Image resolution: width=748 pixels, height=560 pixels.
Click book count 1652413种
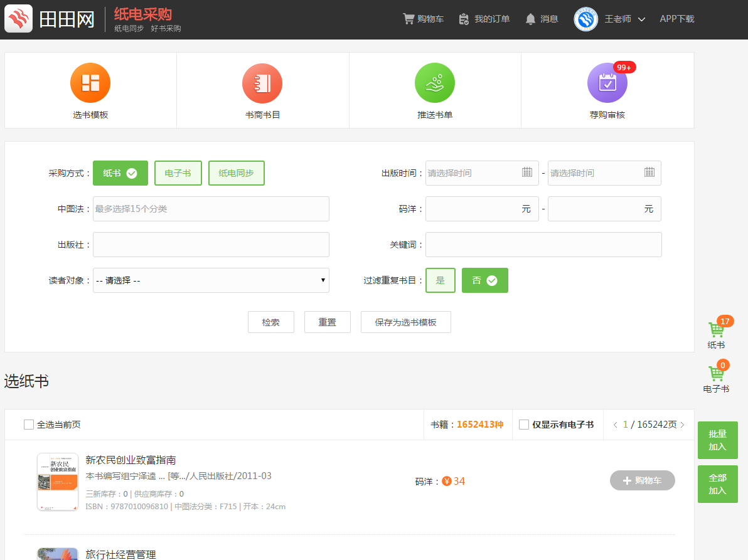tap(480, 425)
